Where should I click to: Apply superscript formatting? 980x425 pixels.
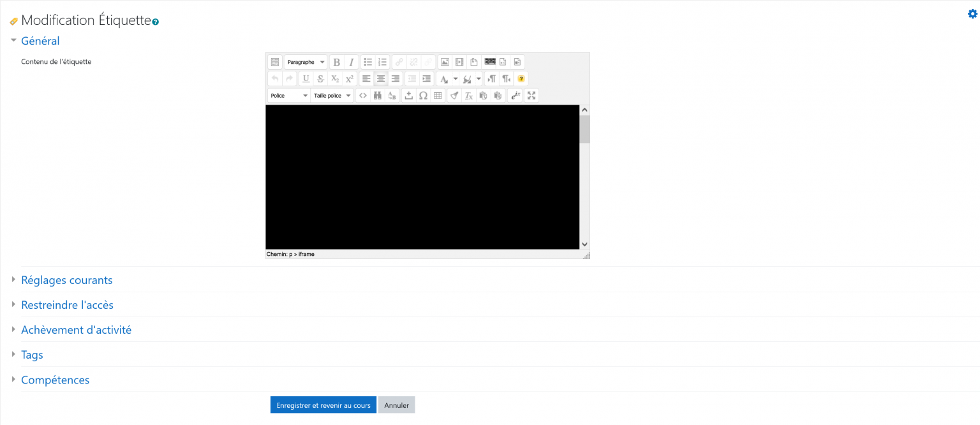point(350,78)
